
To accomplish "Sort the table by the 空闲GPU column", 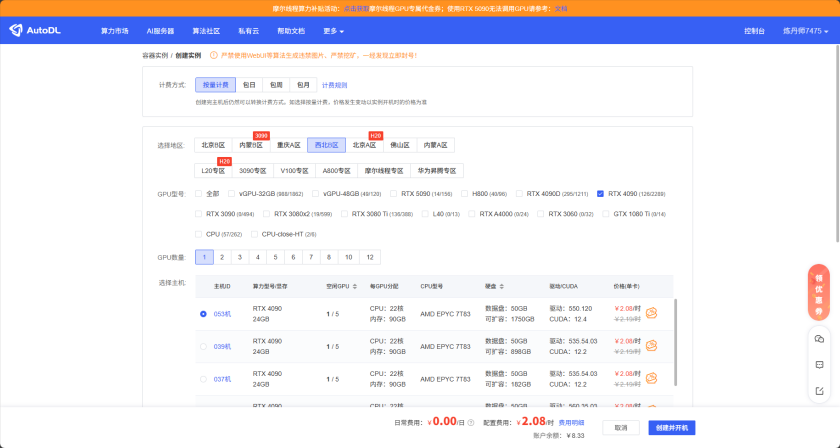I will tap(355, 287).
